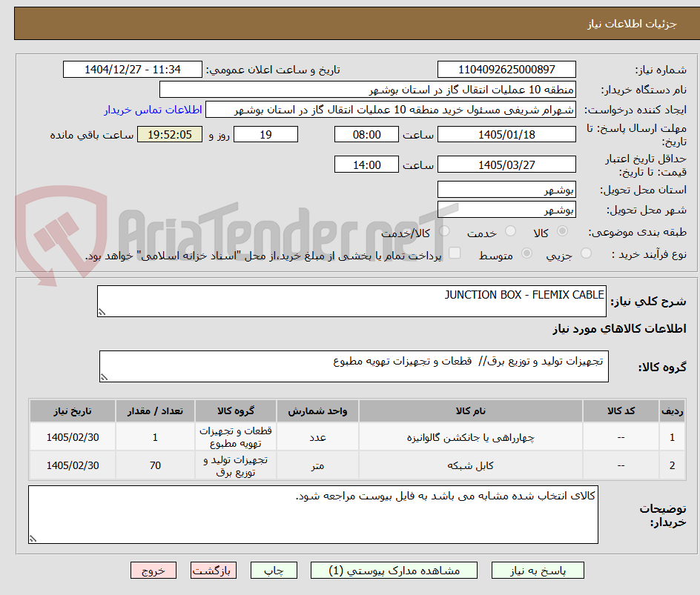Click the نام کالا column header
This screenshot has width=700, height=595.
[x=471, y=410]
